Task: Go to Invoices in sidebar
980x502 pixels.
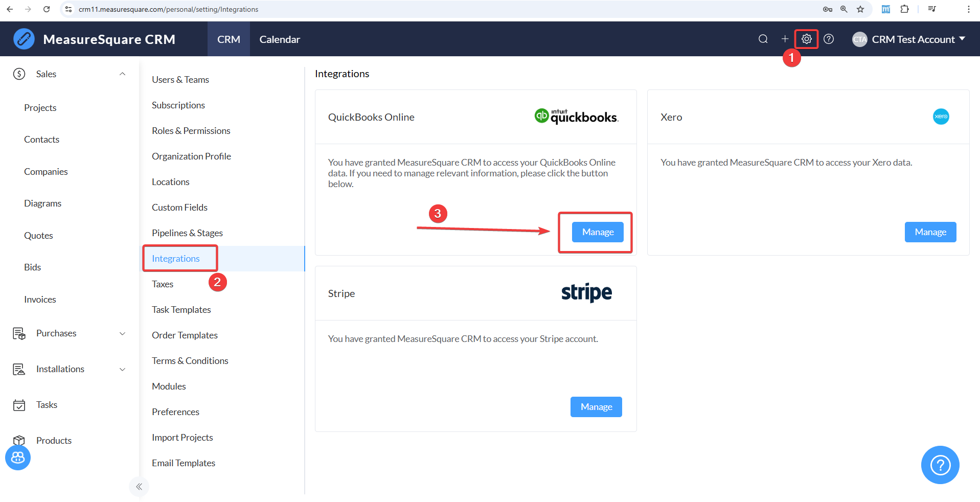Action: (40, 300)
